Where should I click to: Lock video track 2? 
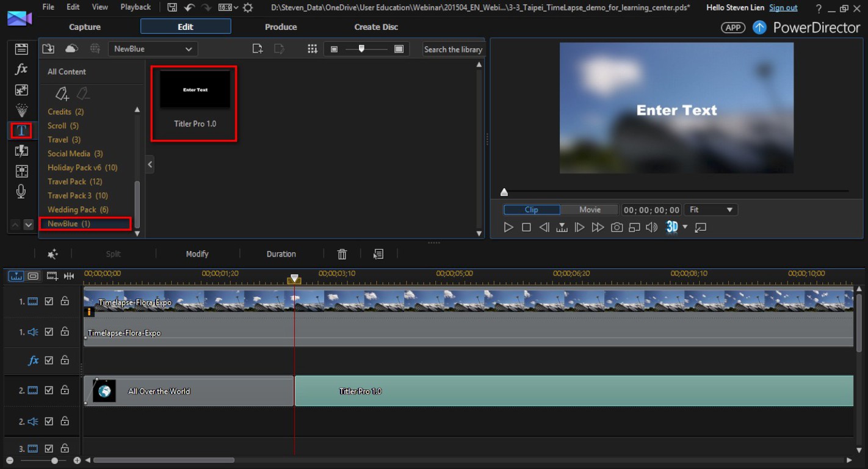pyautogui.click(x=64, y=390)
